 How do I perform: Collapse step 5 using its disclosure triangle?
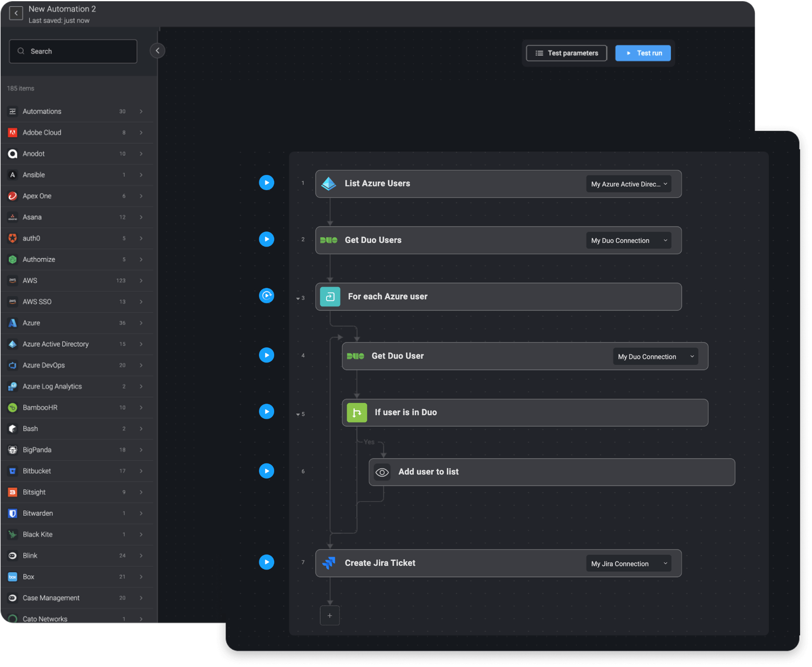point(298,414)
